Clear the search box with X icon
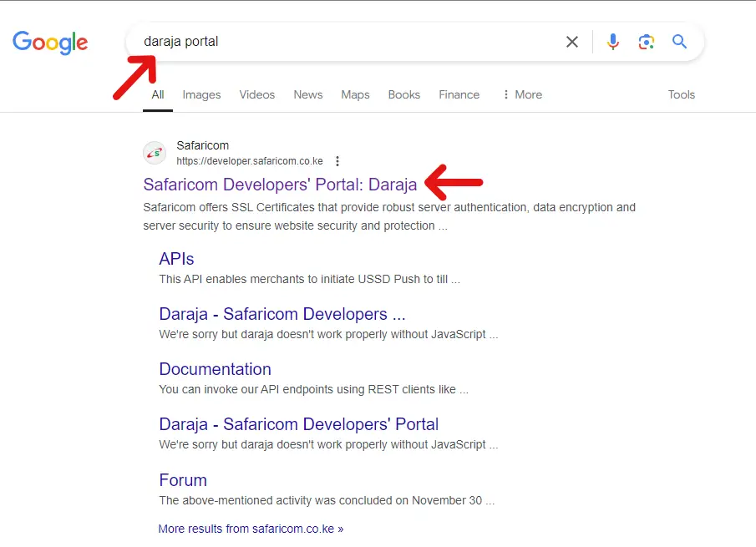Viewport: 756px width, 547px height. pyautogui.click(x=572, y=42)
